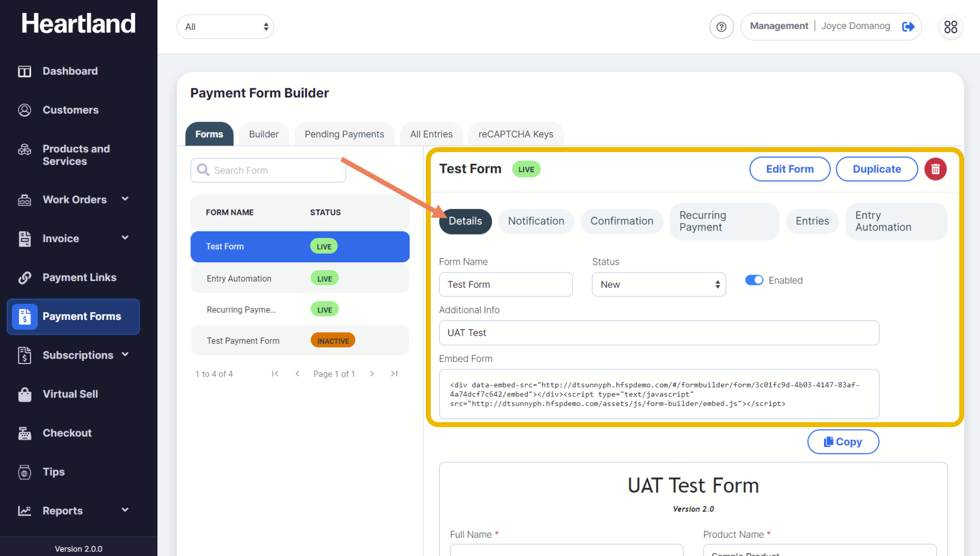The image size is (980, 556).
Task: Click the Products and Services boxes icon
Action: 25,150
